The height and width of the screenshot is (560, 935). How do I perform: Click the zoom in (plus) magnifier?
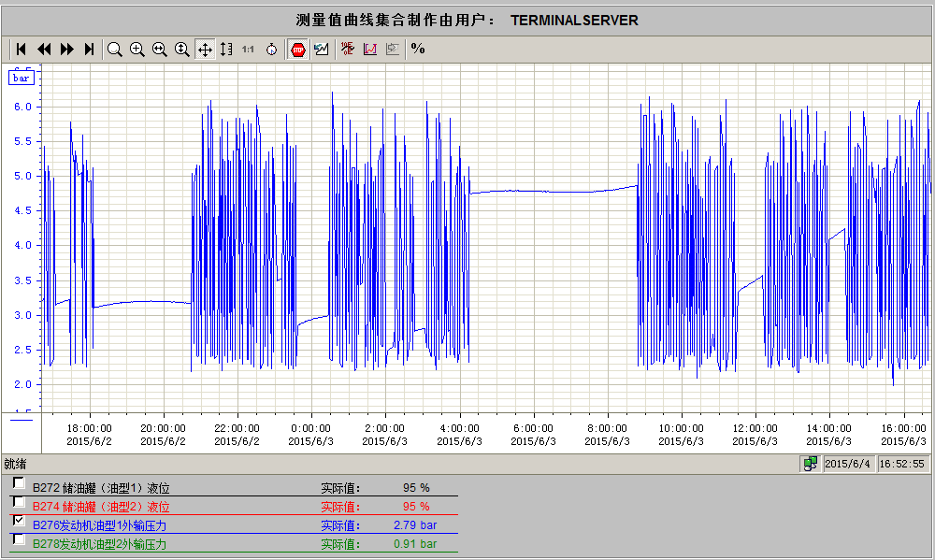[x=137, y=49]
